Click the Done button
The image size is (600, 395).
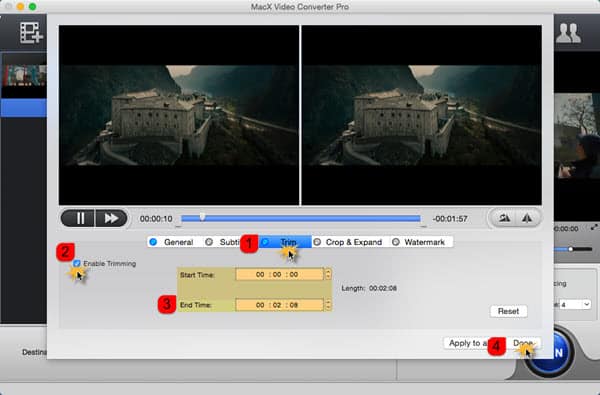(x=523, y=343)
